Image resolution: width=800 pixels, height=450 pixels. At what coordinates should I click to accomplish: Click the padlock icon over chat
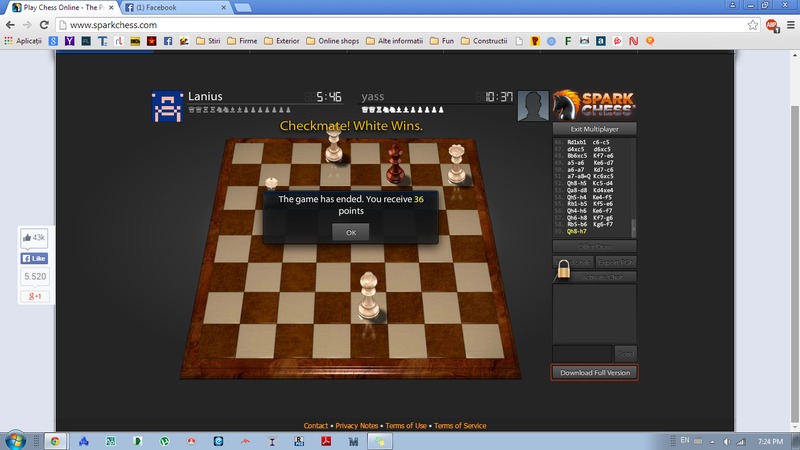[x=565, y=270]
